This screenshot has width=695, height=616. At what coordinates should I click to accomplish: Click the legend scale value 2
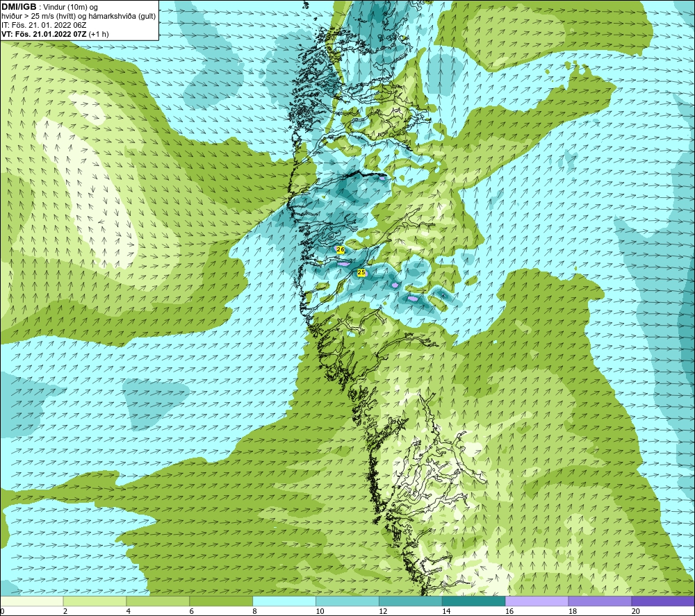65,611
